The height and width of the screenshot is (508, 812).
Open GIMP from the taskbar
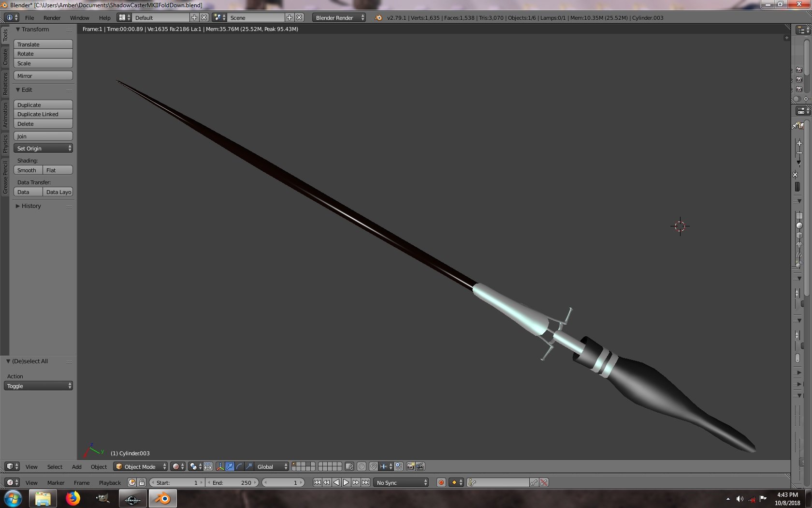click(x=103, y=498)
